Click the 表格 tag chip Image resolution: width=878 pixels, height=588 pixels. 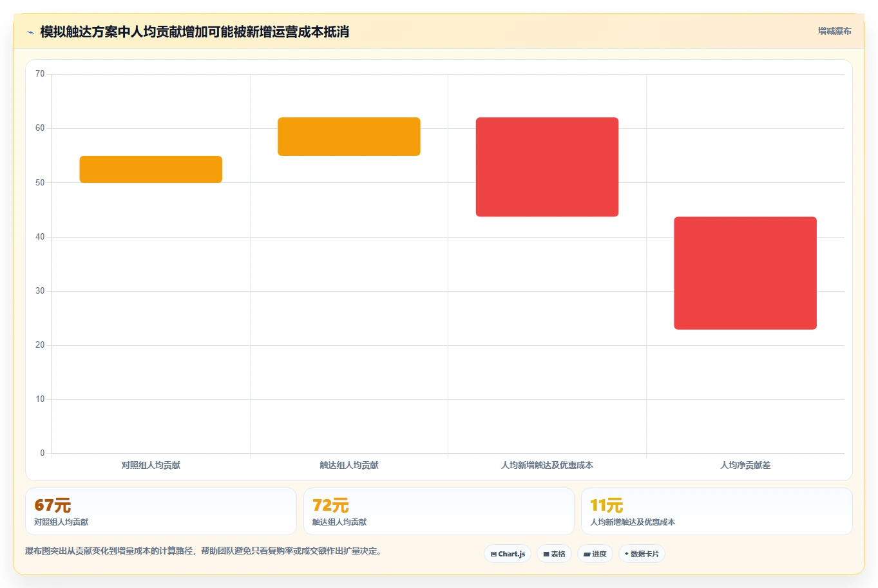(554, 554)
